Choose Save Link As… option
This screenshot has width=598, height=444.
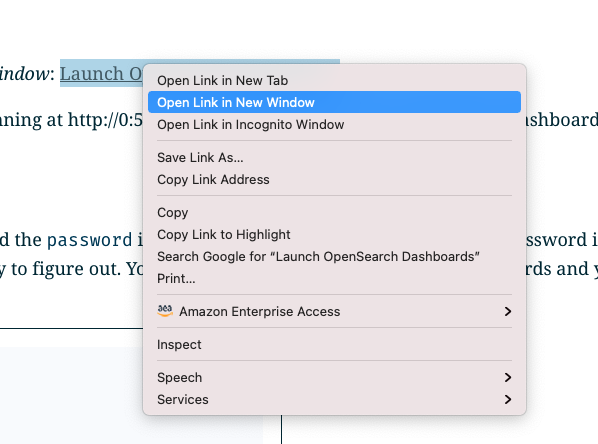334,158
